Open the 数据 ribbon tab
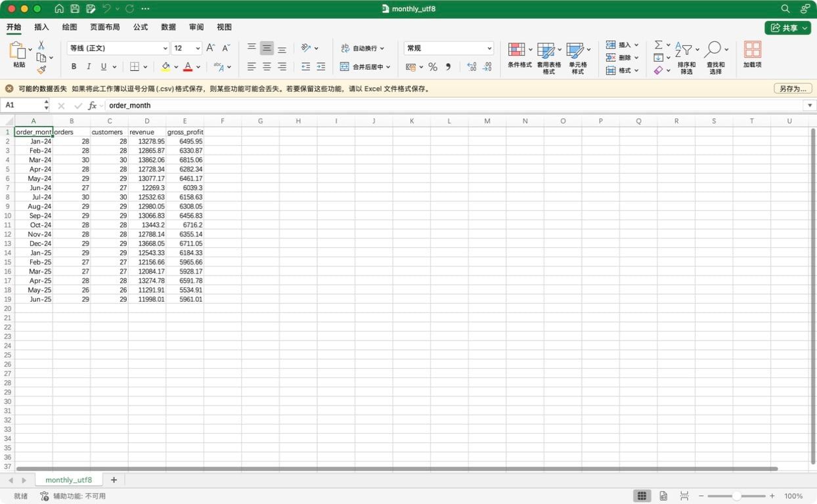817x504 pixels. pyautogui.click(x=168, y=27)
